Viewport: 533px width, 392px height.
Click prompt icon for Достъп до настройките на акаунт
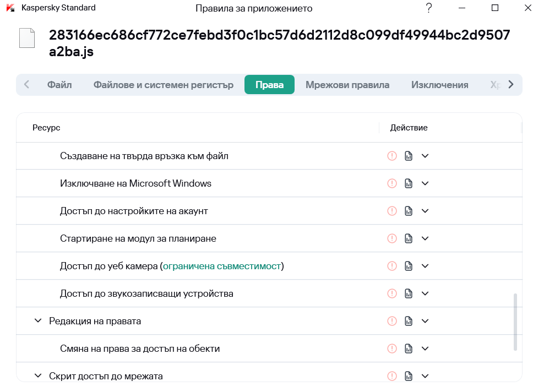[x=392, y=211]
